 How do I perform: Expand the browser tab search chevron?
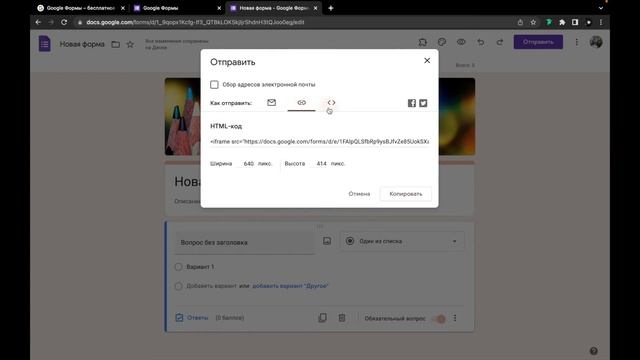[x=601, y=8]
